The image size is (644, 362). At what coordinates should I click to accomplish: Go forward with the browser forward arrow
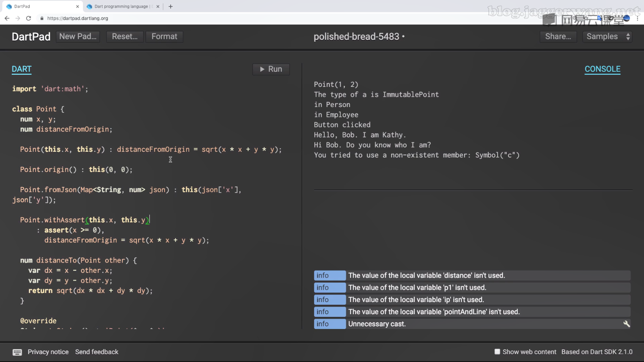tap(17, 18)
